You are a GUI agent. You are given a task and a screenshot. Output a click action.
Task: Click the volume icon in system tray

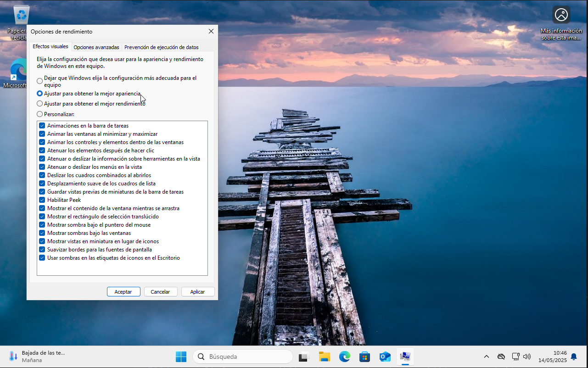[x=527, y=357]
